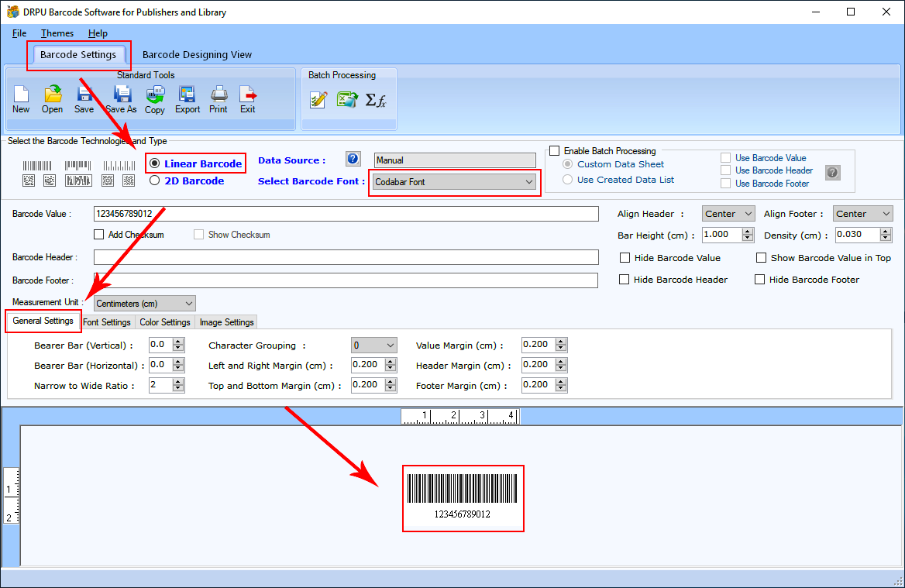This screenshot has height=588, width=905.
Task: Check the Use Barcode Value option
Action: [x=725, y=157]
